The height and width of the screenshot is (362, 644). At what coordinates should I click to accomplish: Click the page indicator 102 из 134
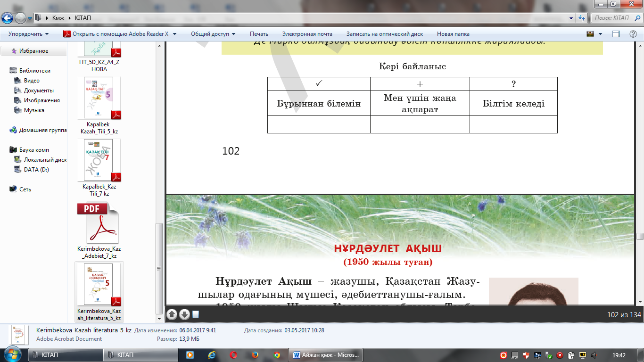point(624,315)
